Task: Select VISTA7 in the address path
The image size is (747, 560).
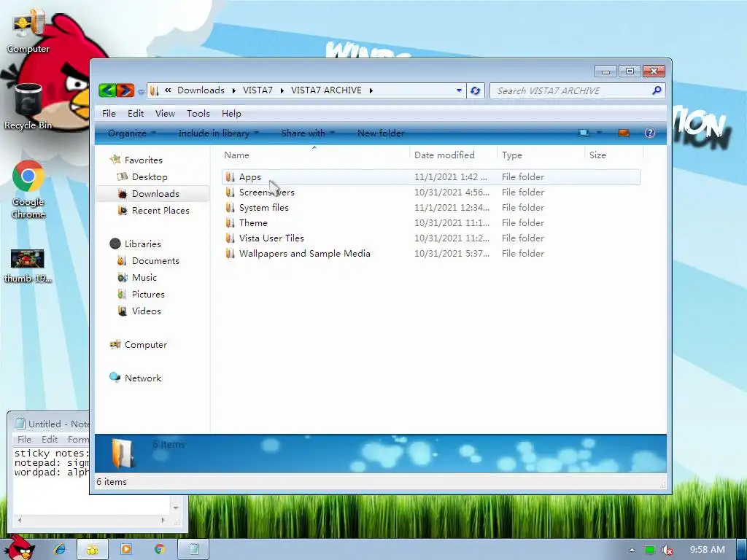Action: click(x=258, y=90)
